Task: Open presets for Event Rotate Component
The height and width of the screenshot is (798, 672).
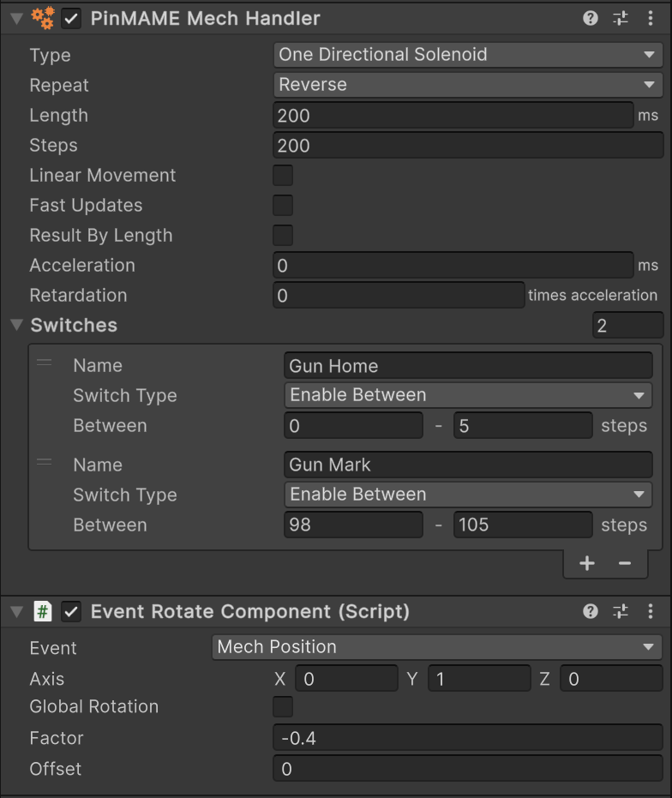Action: coord(620,611)
